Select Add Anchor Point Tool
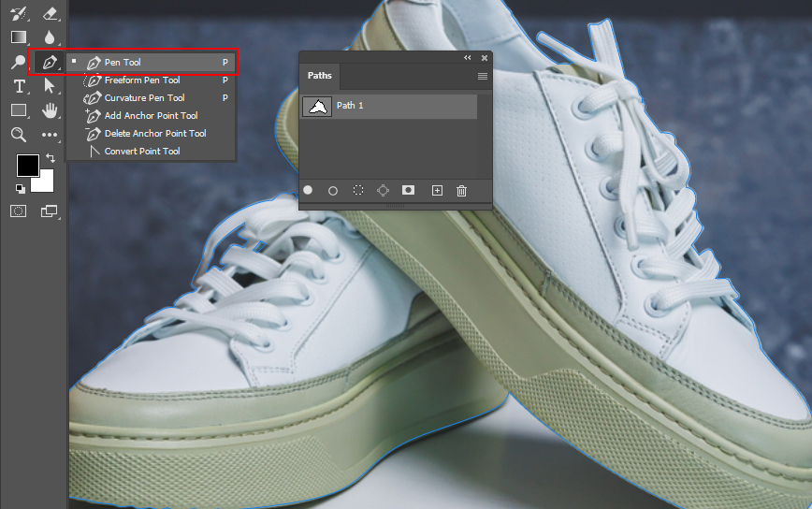This screenshot has width=812, height=509. click(x=151, y=116)
